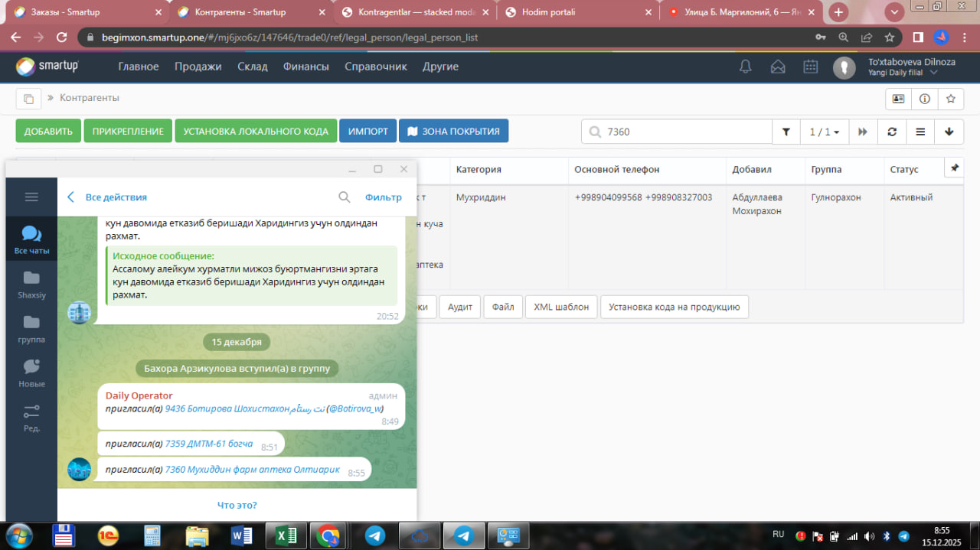Open Word from Windows taskbar
Screen dimensions: 980x550
240,535
